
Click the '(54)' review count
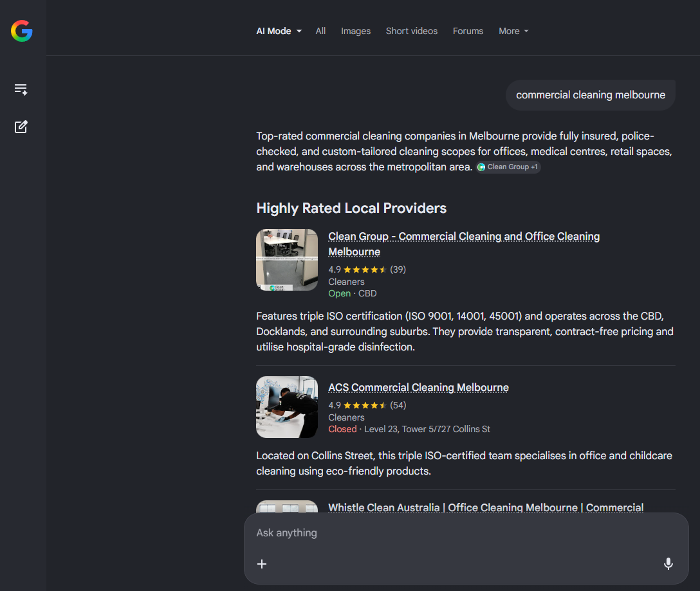point(398,405)
